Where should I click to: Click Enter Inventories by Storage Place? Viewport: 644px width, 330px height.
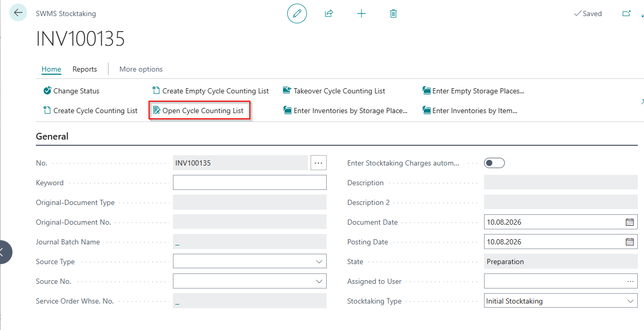point(345,111)
